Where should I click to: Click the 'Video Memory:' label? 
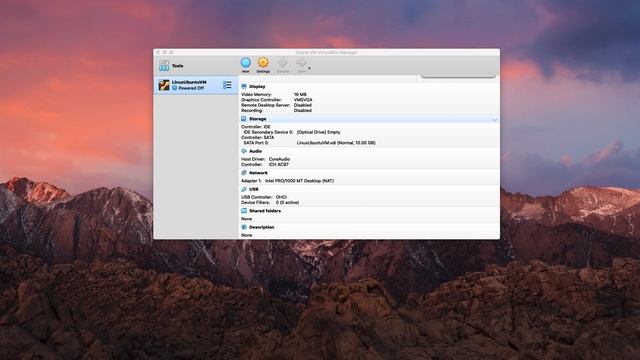click(256, 94)
